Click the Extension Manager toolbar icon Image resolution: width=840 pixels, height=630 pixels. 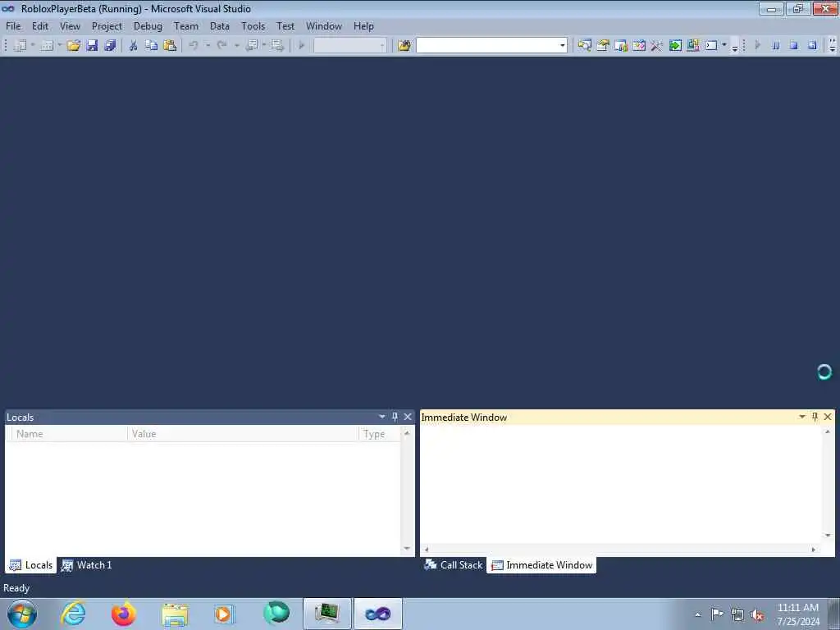(692, 46)
